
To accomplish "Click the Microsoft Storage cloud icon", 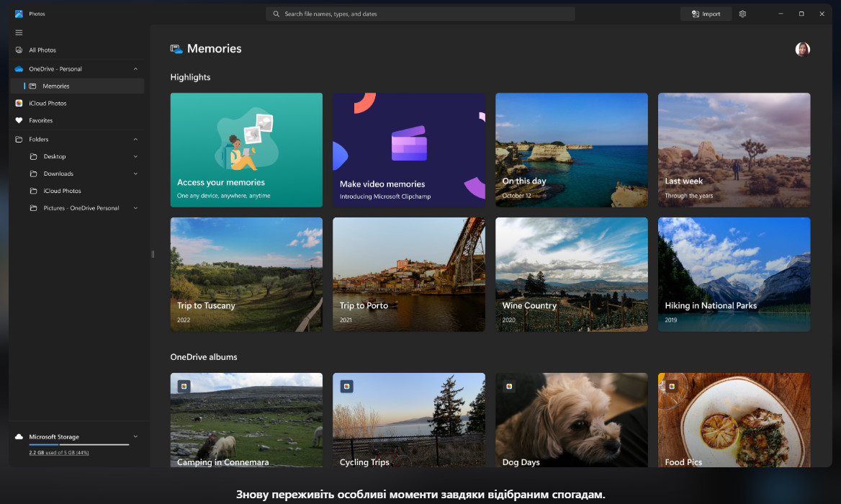I will click(x=19, y=437).
